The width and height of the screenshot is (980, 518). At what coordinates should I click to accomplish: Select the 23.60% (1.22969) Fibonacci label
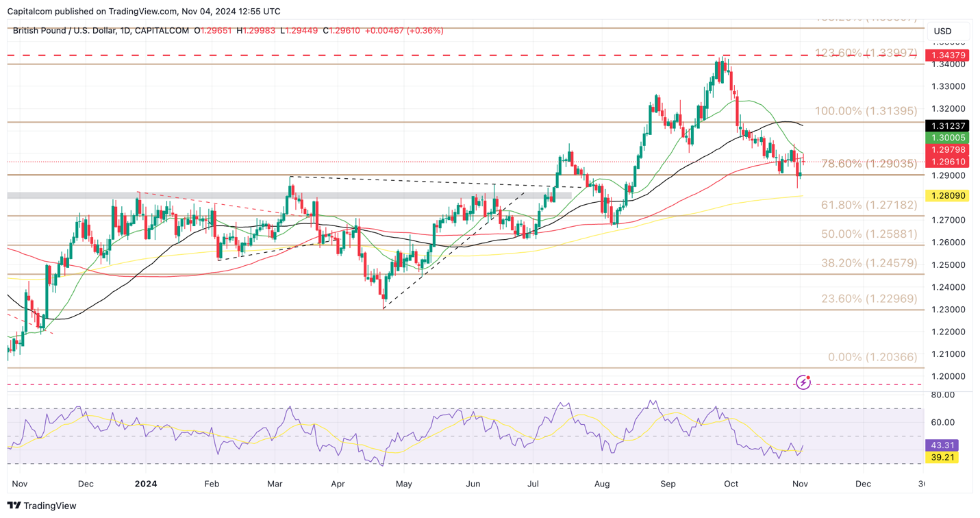point(869,299)
